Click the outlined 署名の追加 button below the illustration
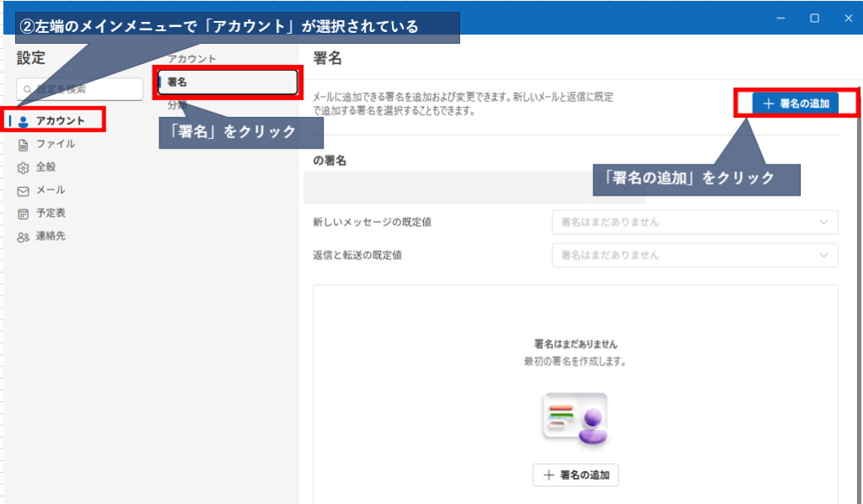This screenshot has height=504, width=863. (576, 475)
